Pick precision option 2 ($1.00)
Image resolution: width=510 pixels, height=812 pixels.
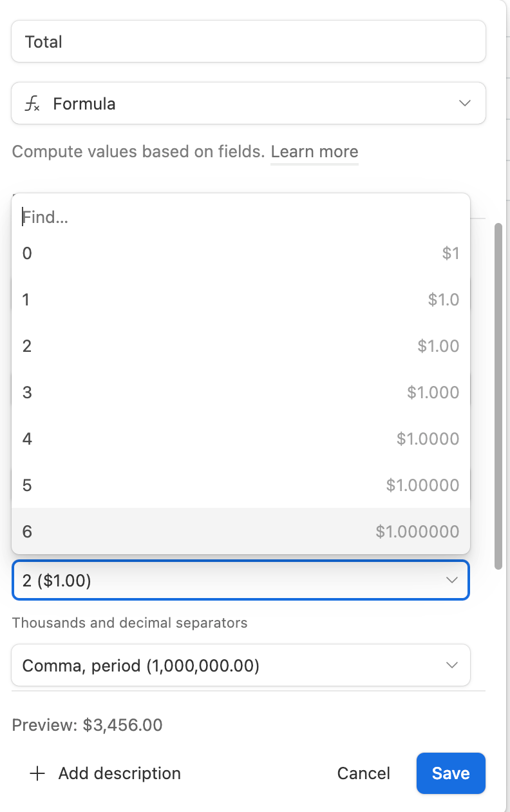coord(241,346)
